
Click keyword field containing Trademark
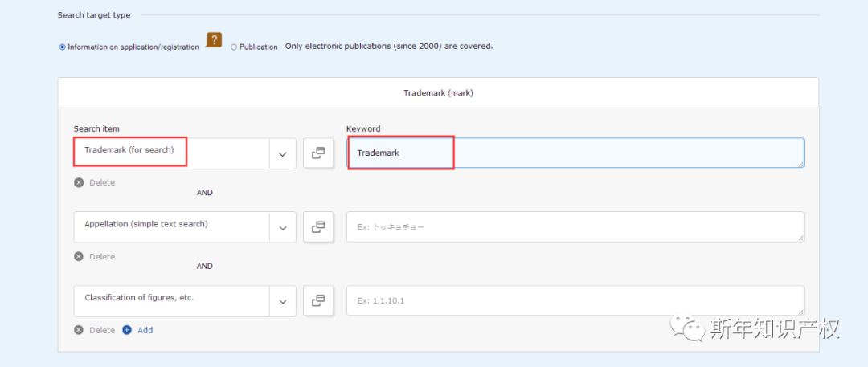pyautogui.click(x=575, y=153)
